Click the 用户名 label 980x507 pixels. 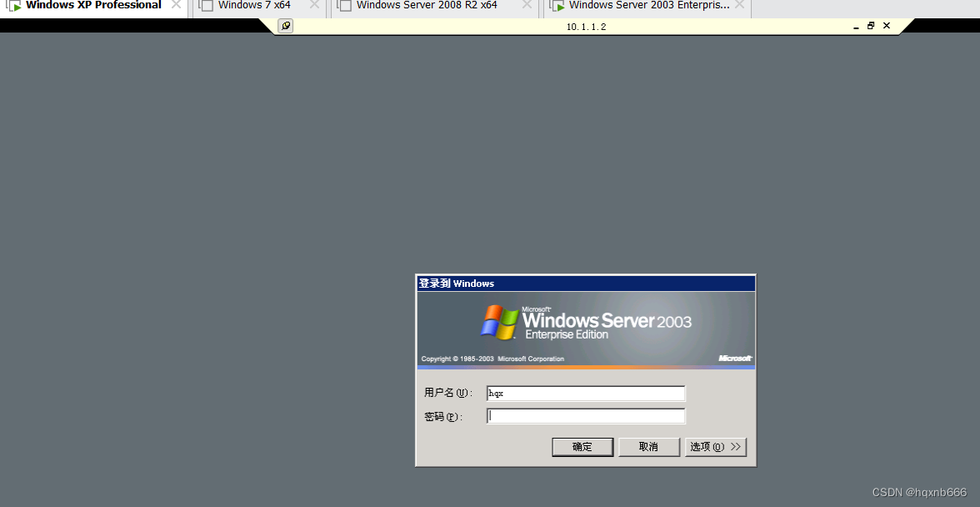[448, 393]
